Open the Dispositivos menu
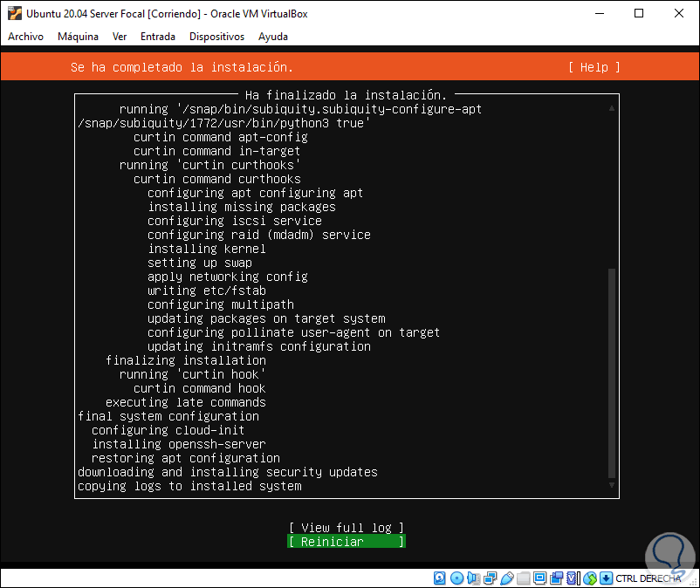This screenshot has height=588, width=700. pyautogui.click(x=216, y=37)
